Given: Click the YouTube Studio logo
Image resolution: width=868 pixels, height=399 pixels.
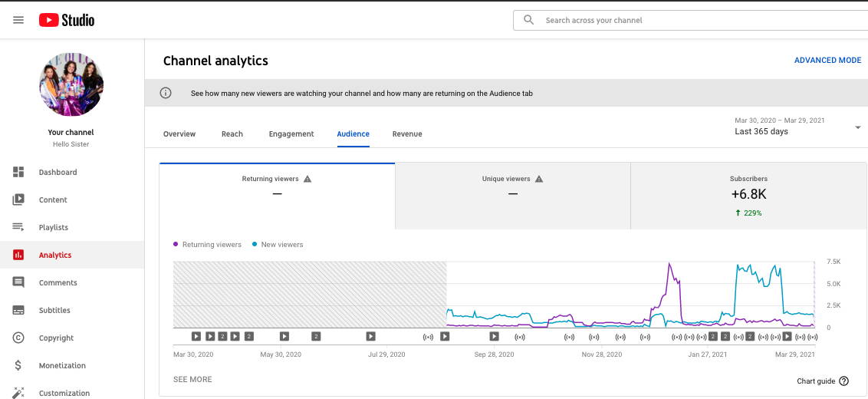Looking at the screenshot, I should point(67,21).
